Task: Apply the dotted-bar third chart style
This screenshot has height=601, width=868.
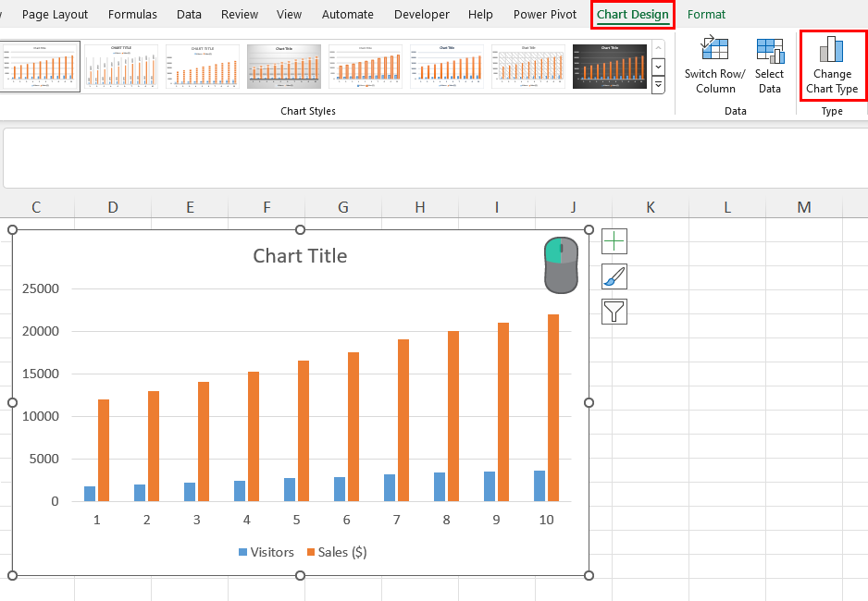Action: pyautogui.click(x=203, y=67)
